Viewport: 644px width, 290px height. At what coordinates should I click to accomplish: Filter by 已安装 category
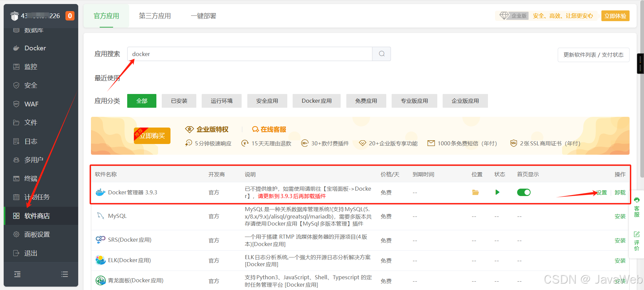pyautogui.click(x=179, y=101)
